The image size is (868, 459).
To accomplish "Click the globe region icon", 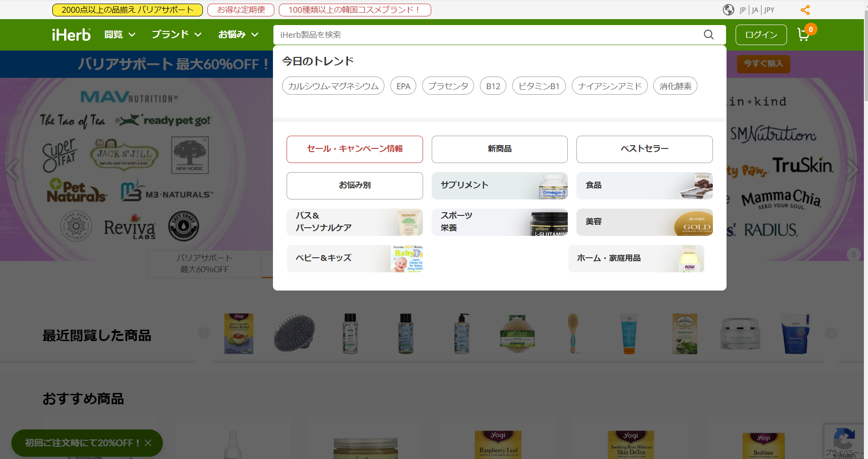I will [728, 10].
